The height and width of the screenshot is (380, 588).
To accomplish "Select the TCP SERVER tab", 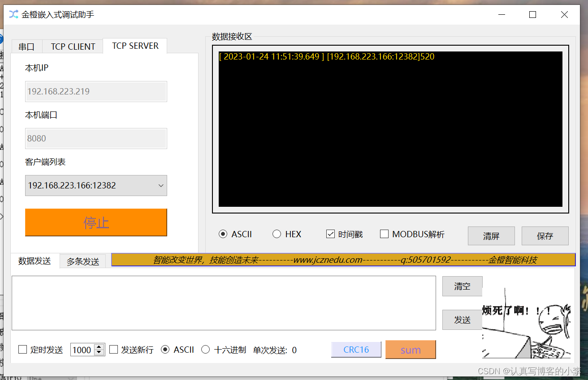I will (135, 46).
